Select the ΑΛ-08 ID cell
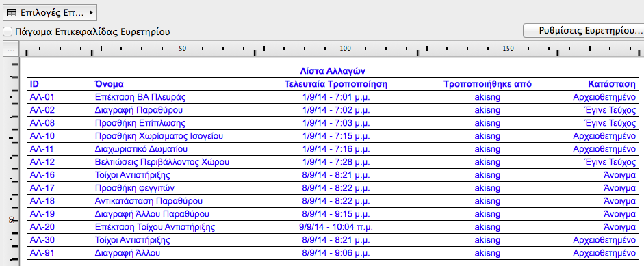644x266 pixels. 42,123
